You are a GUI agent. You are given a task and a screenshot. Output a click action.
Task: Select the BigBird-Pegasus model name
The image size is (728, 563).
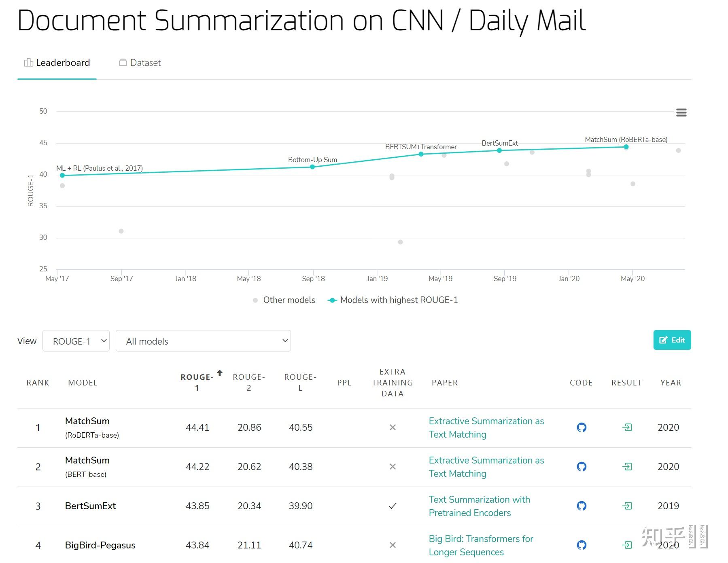[100, 545]
